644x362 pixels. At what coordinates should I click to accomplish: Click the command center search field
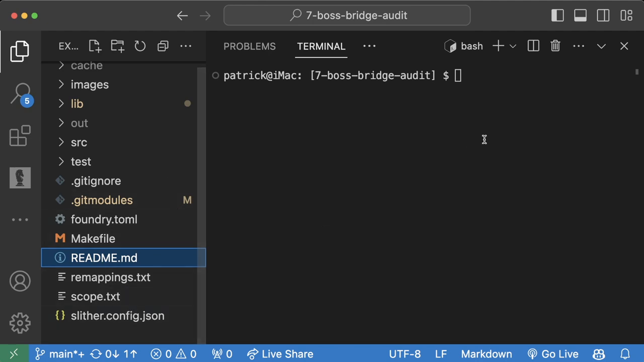tap(347, 16)
